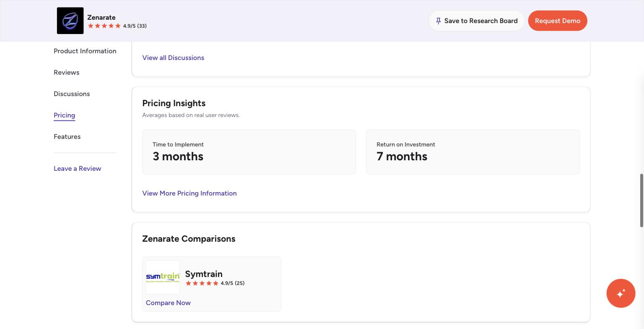Click the Return on Investment 7 months card

[x=473, y=152]
